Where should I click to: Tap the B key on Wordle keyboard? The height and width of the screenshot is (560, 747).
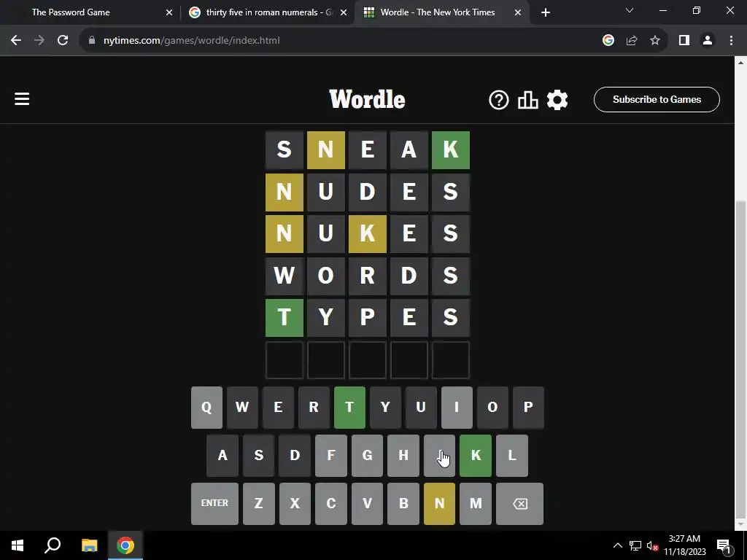pos(403,503)
